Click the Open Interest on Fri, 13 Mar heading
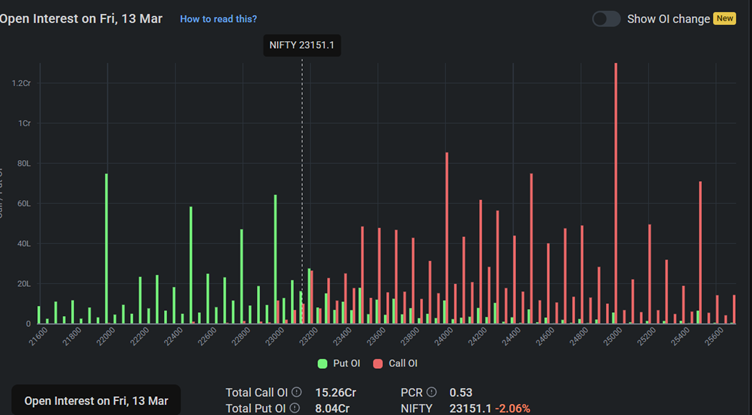This screenshot has height=415, width=752. click(x=81, y=19)
